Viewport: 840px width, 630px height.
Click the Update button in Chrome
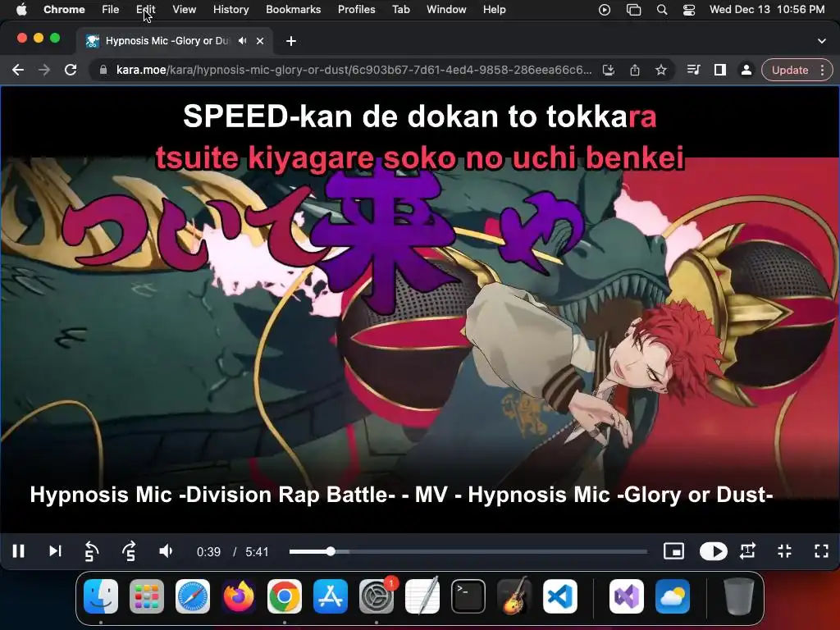[790, 71]
